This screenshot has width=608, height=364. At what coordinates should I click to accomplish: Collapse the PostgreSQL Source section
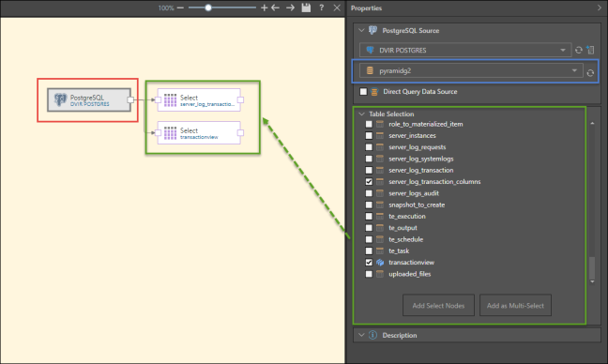(x=361, y=30)
